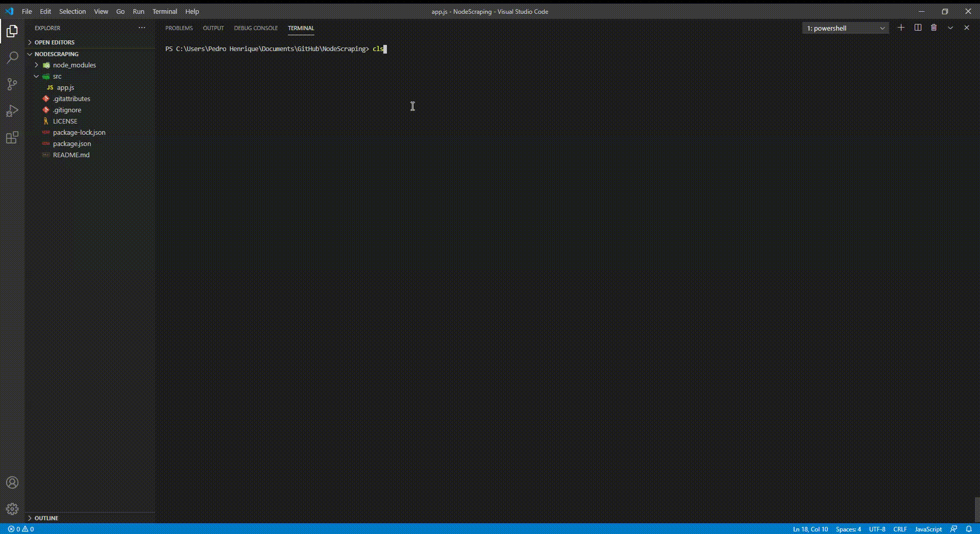Open the Run menu
This screenshot has height=534, width=980.
(x=138, y=11)
